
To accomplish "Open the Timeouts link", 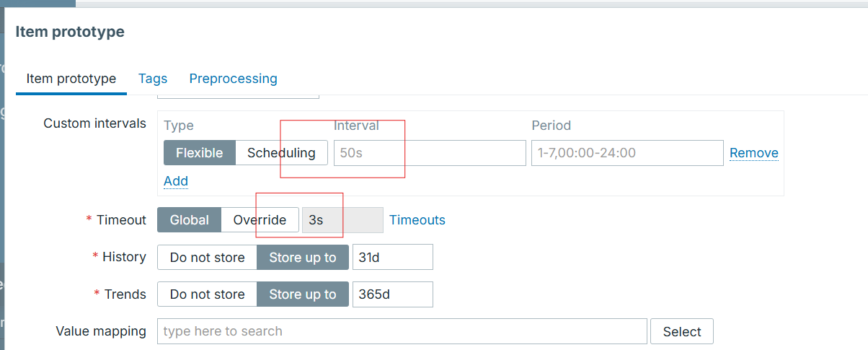I will click(417, 220).
